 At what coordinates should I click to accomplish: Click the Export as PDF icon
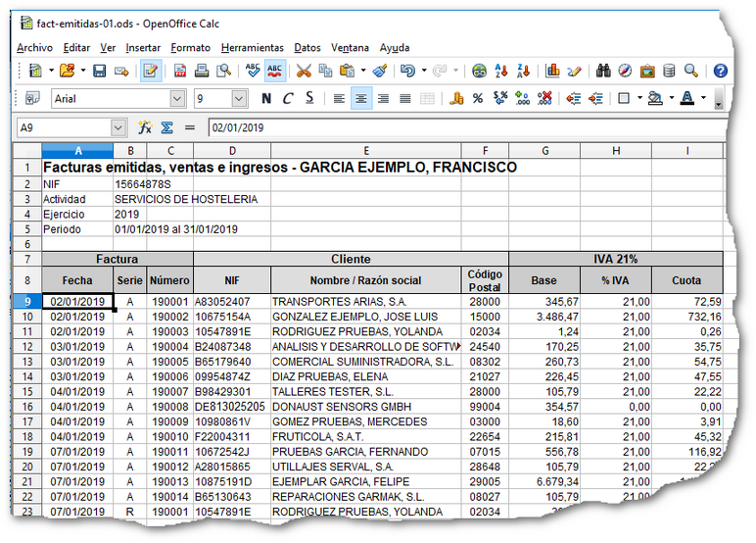(180, 71)
